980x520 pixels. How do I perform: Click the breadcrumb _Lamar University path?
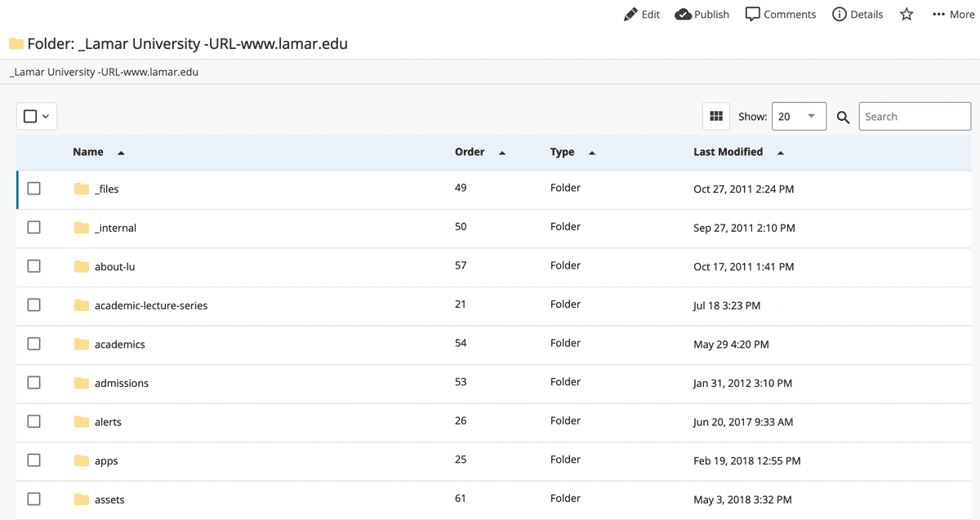(105, 72)
